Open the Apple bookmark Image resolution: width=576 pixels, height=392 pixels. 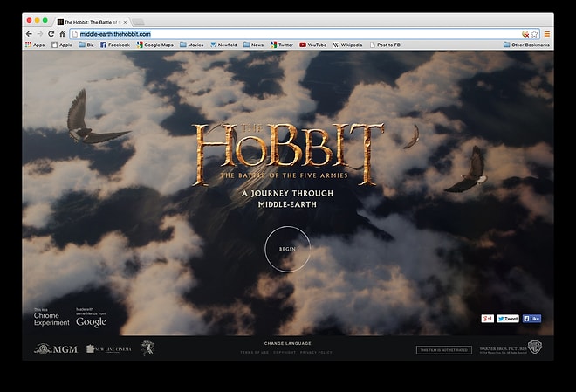pos(62,45)
